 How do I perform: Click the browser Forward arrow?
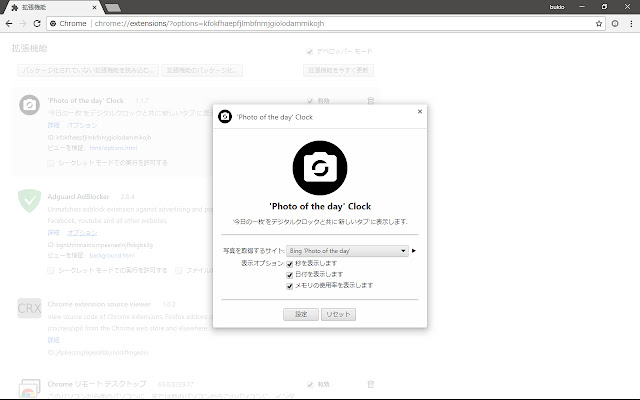pos(23,24)
